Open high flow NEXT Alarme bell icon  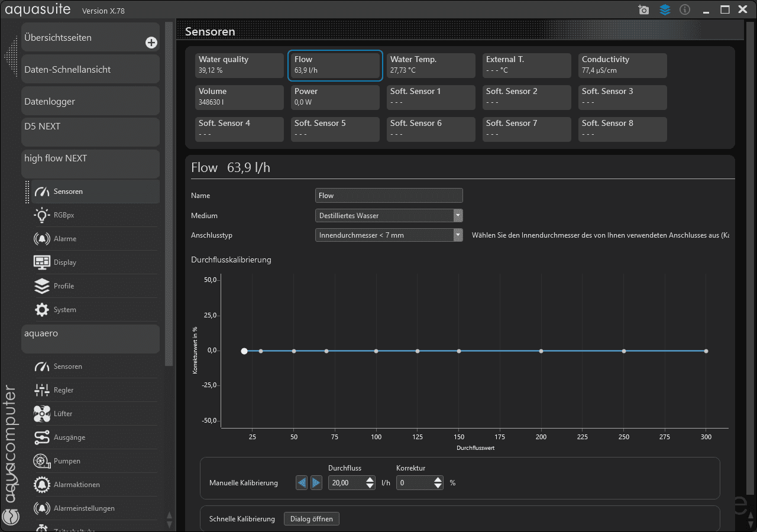pos(42,239)
